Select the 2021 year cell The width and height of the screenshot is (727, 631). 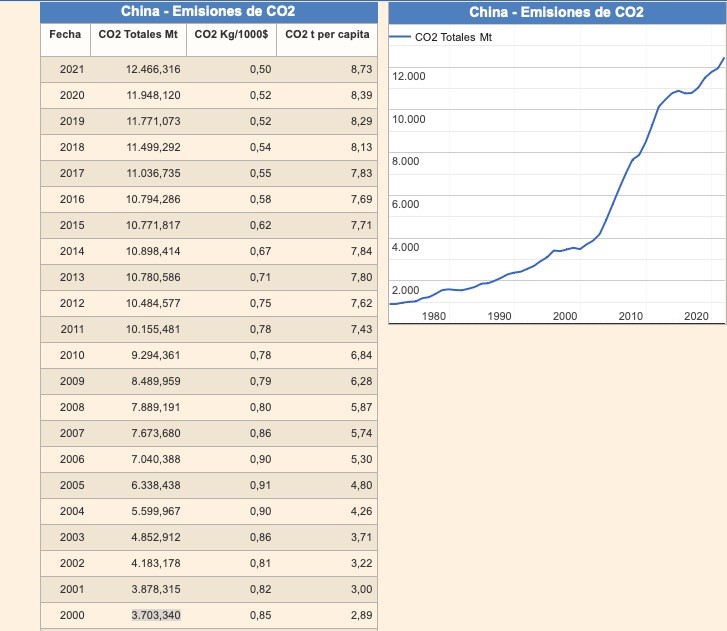(72, 69)
